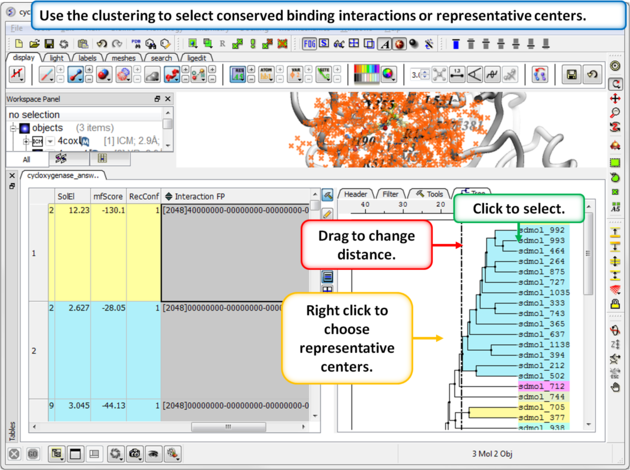The width and height of the screenshot is (630, 470).
Task: Click the mfScore column header
Action: [x=106, y=196]
